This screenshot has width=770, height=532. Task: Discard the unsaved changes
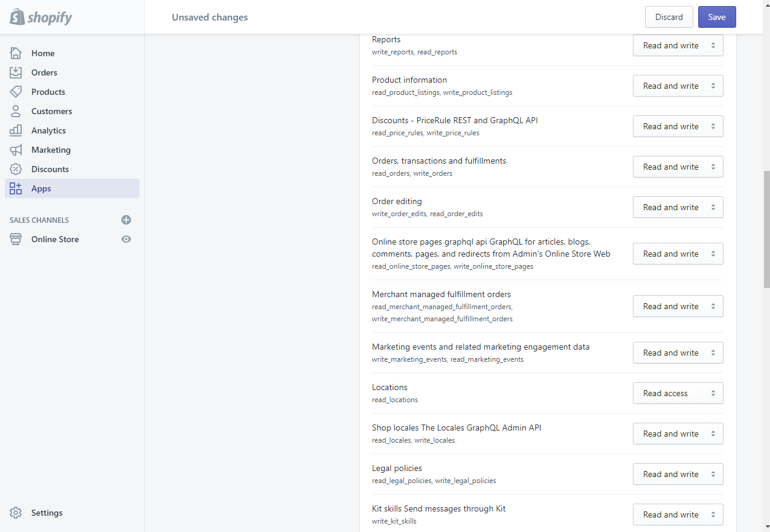pyautogui.click(x=669, y=17)
